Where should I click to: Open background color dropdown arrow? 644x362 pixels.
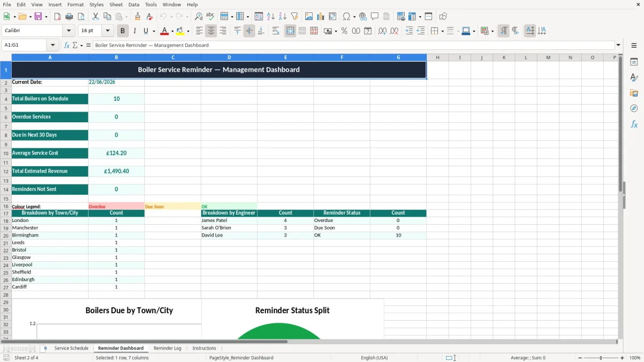(188, 31)
